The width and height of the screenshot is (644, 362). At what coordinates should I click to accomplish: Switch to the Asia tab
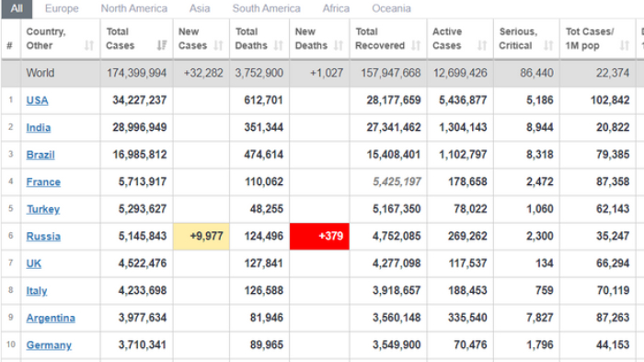pos(200,8)
